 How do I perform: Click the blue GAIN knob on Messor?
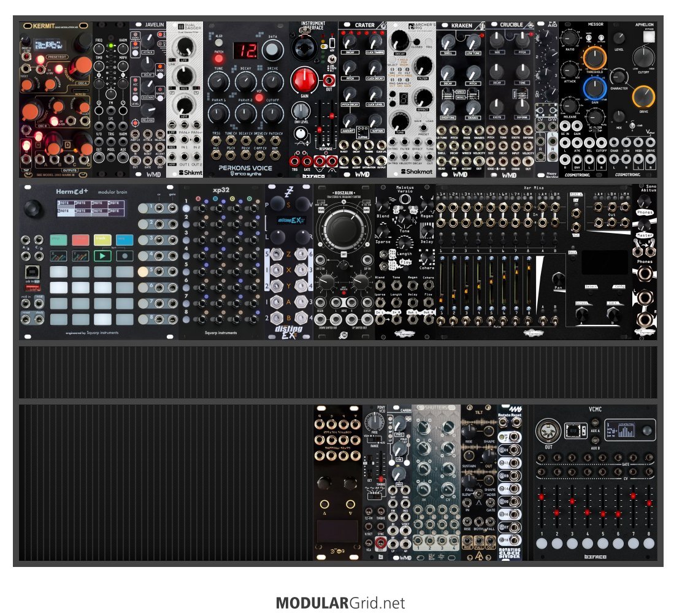[x=594, y=88]
